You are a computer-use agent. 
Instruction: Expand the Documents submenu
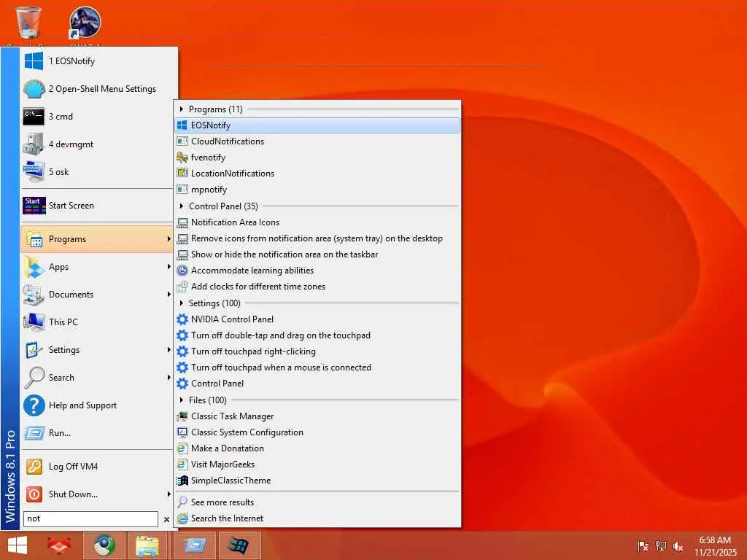(x=169, y=295)
